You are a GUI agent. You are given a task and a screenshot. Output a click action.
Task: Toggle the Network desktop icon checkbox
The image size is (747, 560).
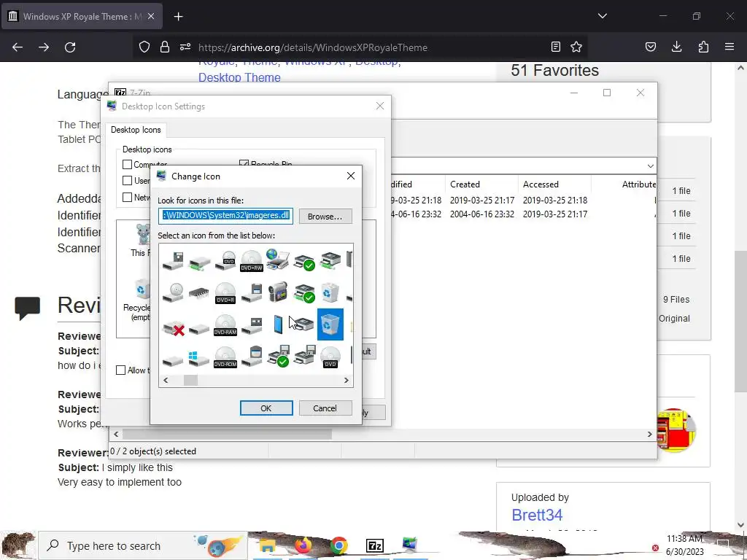[127, 197]
